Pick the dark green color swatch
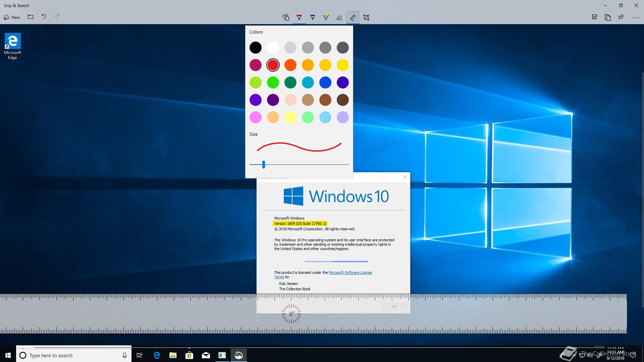 [290, 82]
